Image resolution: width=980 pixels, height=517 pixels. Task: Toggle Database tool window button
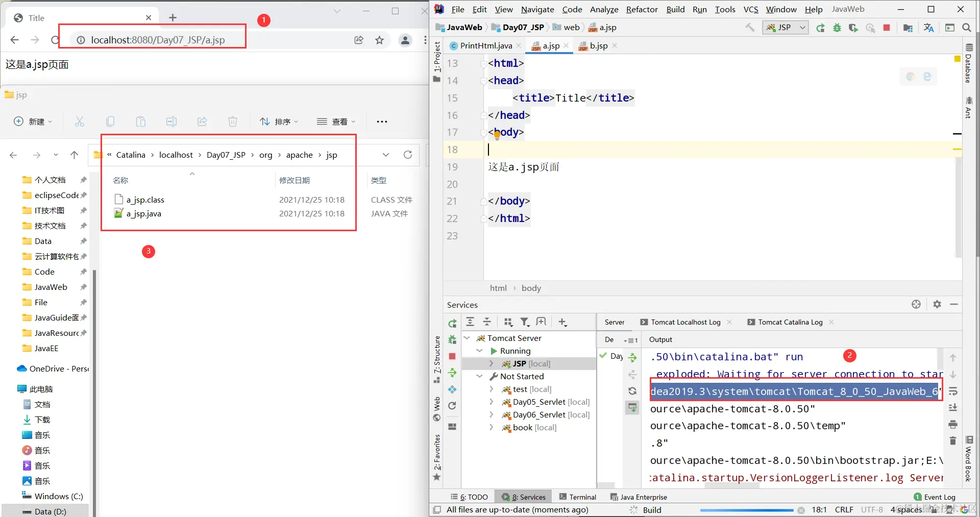click(969, 63)
